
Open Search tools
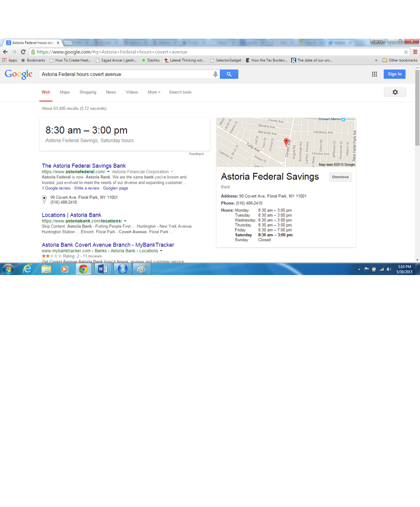click(180, 92)
